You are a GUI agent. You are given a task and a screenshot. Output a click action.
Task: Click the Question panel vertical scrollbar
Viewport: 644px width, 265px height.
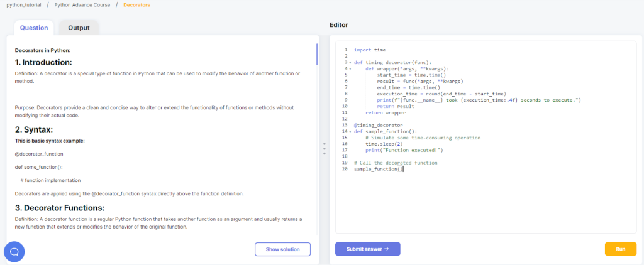[317, 55]
